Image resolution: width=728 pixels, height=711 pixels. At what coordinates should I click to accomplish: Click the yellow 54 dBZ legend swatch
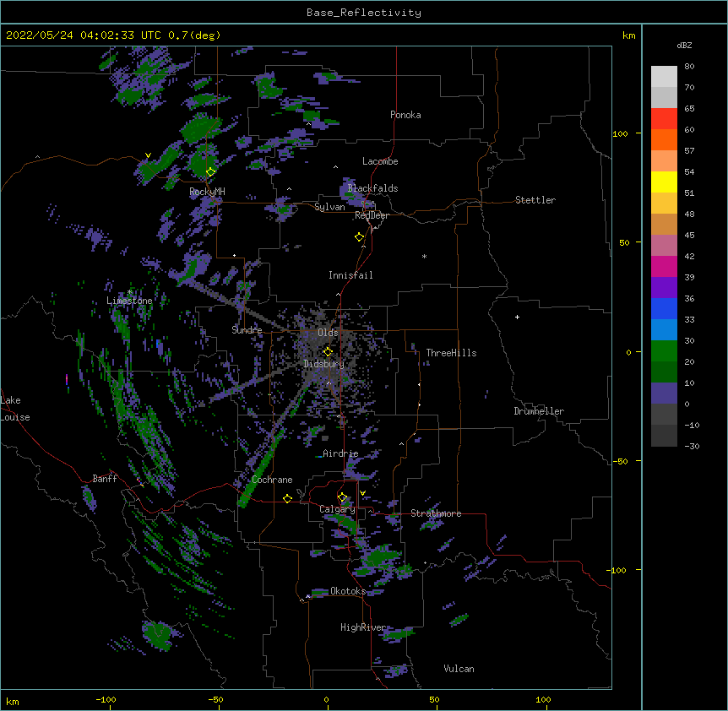coord(664,182)
